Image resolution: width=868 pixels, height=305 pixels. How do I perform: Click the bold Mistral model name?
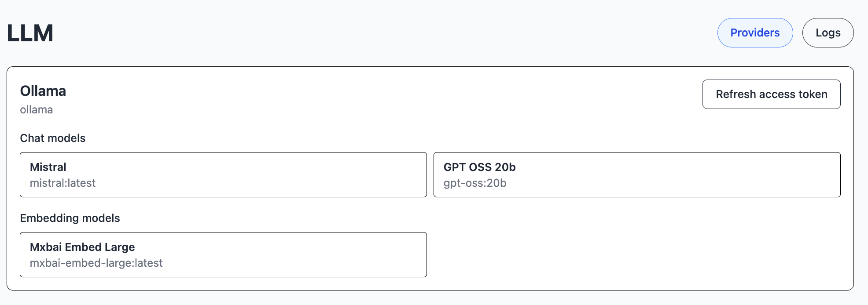(x=48, y=167)
